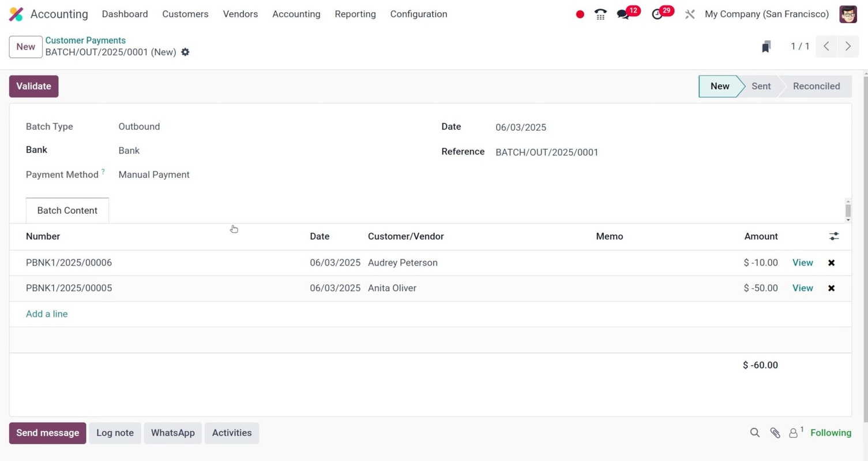This screenshot has height=461, width=868.
Task: Open the chat messages icon
Action: tap(623, 14)
